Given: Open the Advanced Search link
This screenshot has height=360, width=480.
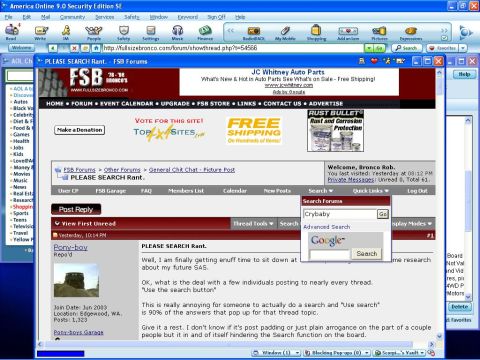Looking at the screenshot, I should 327,227.
